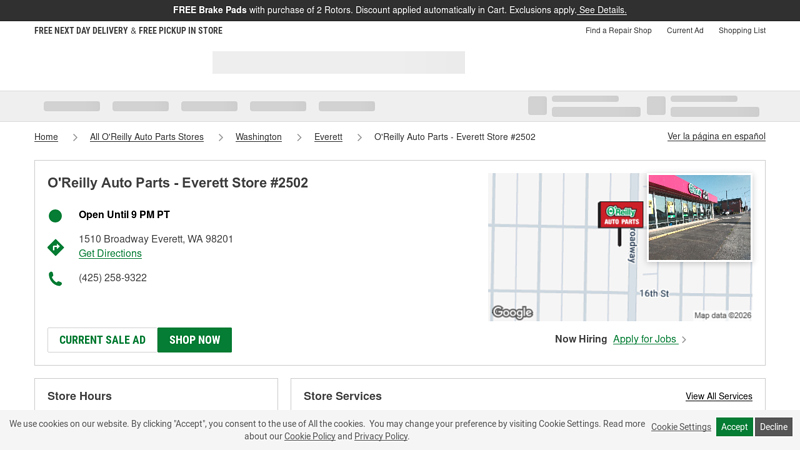Screen dimensions: 800x450
Task: Switch page to Spanish version
Action: pos(716,136)
